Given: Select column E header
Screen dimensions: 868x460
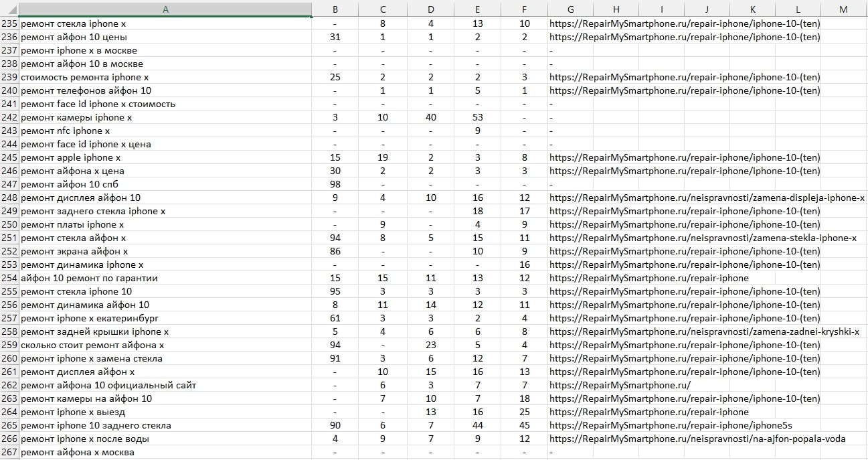Looking at the screenshot, I should point(477,9).
